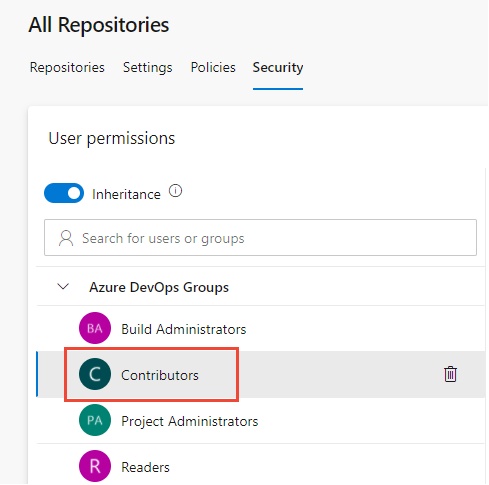Screen dimensions: 489x485
Task: Click the Azure DevOps Groups header text
Action: click(x=159, y=287)
